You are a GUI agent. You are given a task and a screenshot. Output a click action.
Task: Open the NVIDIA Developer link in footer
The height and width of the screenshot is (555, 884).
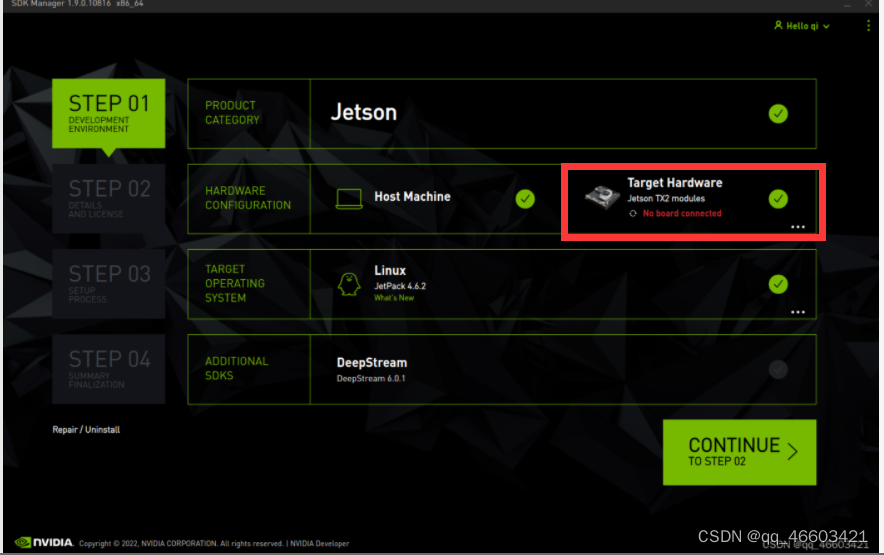320,544
